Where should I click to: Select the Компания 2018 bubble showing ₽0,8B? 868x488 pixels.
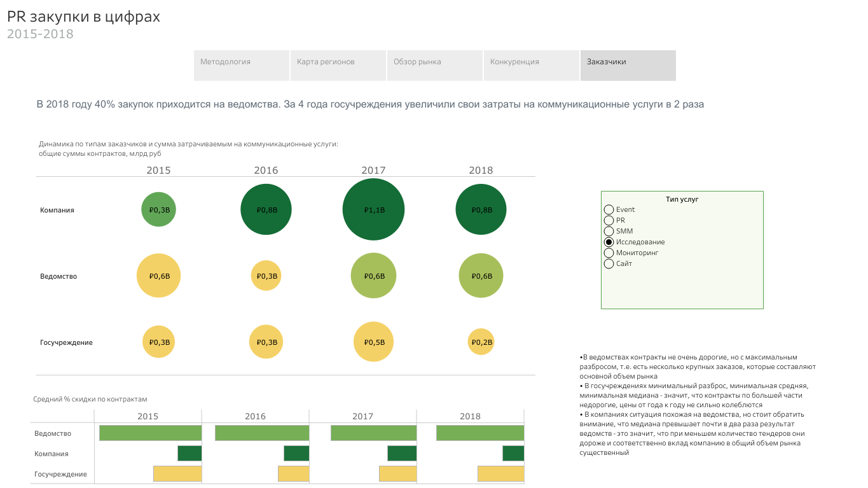481,209
